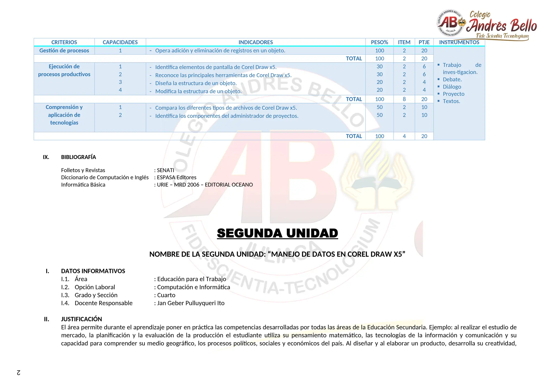The image size is (555, 392).
Task: Click 'Folletos y Revistas' bibliography entry
Action: pyautogui.click(x=83, y=170)
